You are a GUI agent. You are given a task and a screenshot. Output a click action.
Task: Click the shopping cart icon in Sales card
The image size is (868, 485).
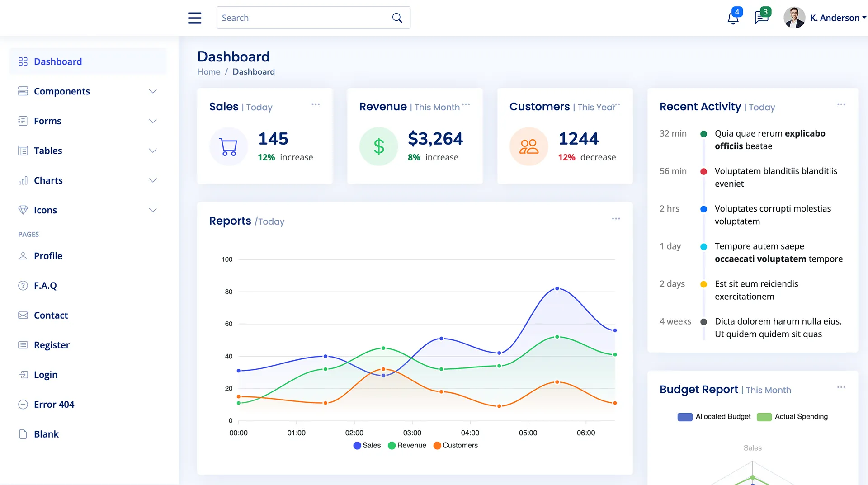228,146
